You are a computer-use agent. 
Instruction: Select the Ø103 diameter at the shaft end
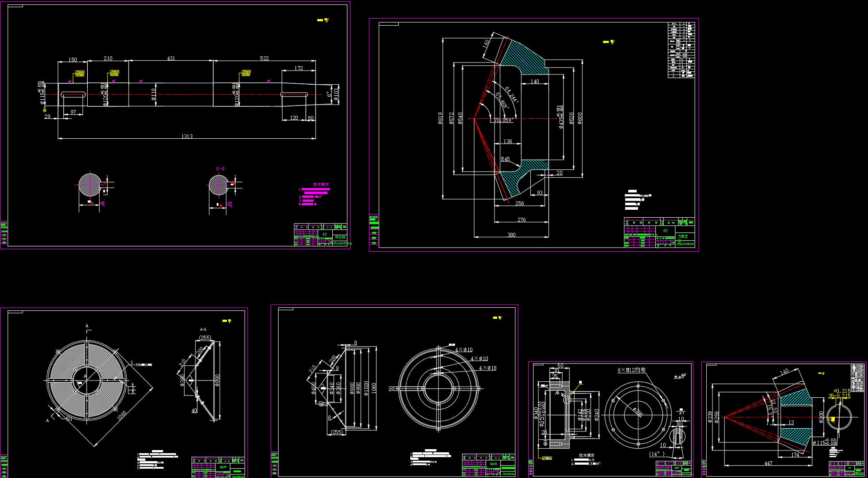click(x=336, y=94)
